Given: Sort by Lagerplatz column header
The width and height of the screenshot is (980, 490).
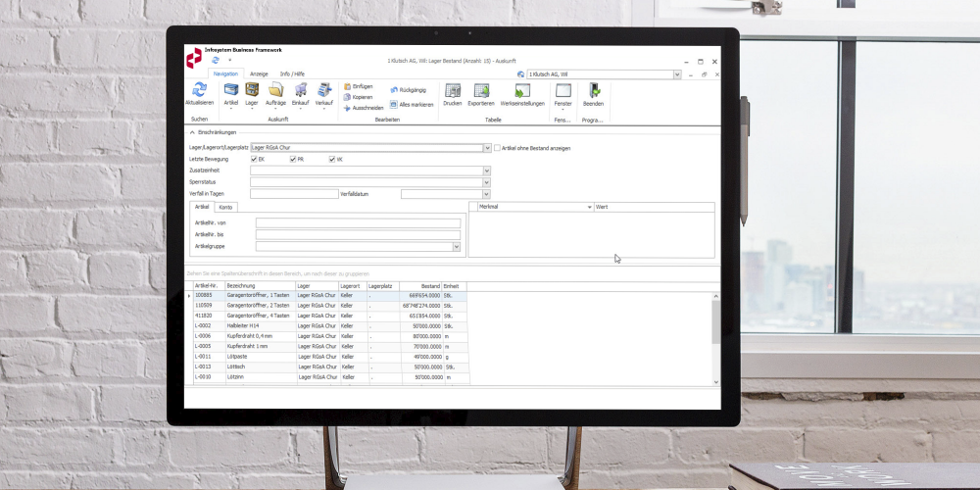Looking at the screenshot, I should click(x=382, y=285).
